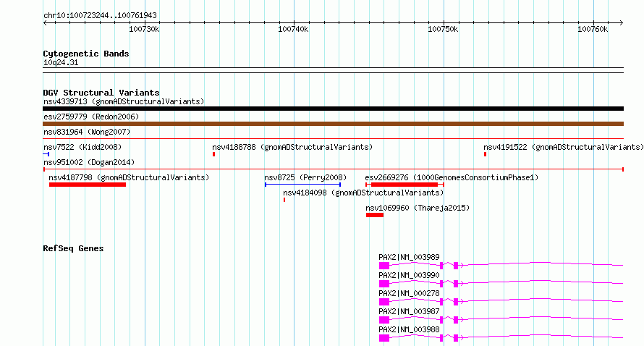Click the first exon block of PAX2|NM_003989
The height and width of the screenshot is (346, 644).
pos(384,266)
